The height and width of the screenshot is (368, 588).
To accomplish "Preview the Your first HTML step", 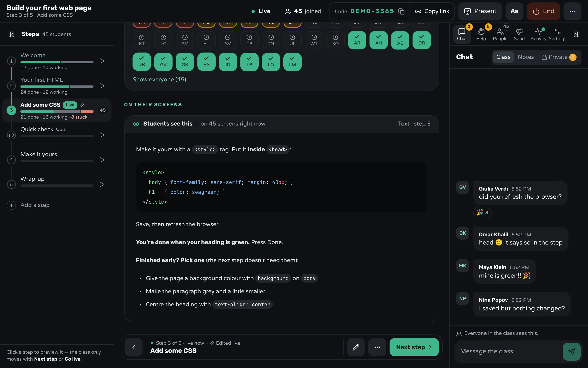I will [x=102, y=86].
